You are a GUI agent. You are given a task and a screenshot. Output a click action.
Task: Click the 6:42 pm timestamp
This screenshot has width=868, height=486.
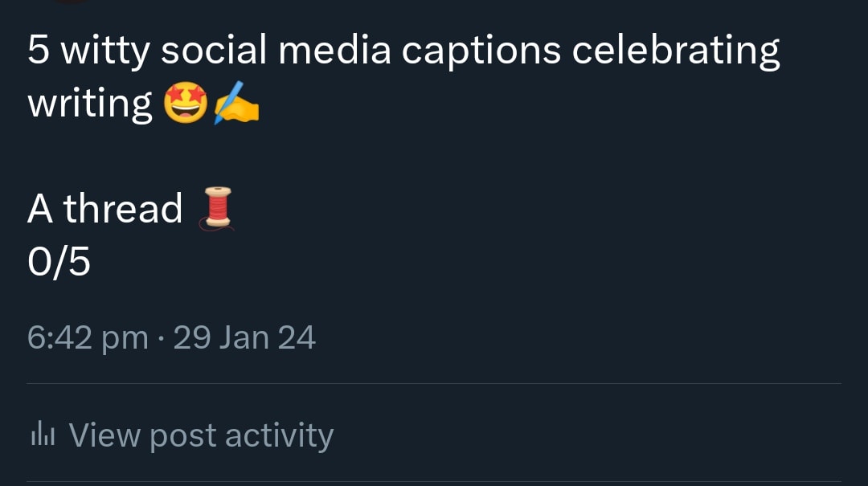pyautogui.click(x=88, y=337)
